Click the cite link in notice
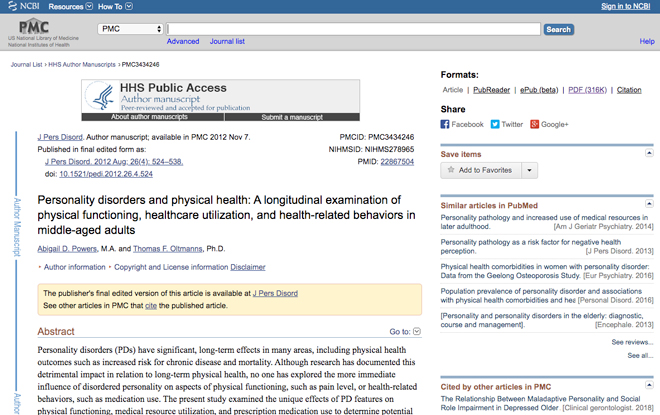Image resolution: width=660 pixels, height=415 pixels. click(x=151, y=306)
